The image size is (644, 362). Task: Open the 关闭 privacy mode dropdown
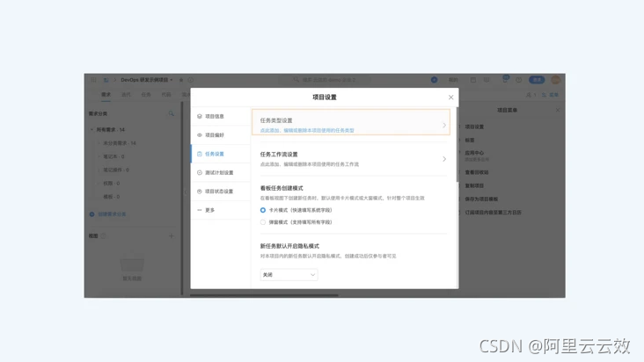289,275
